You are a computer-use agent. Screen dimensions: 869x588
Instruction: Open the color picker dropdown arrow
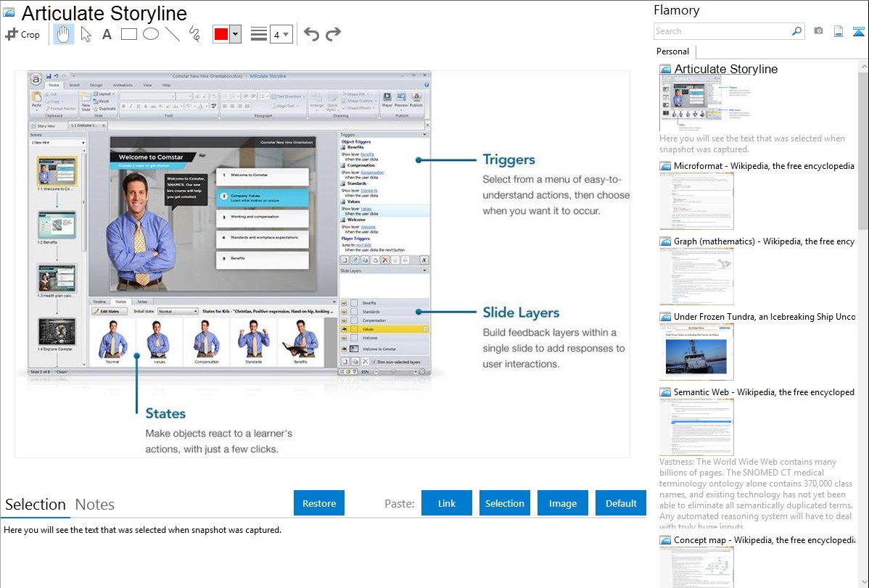235,34
